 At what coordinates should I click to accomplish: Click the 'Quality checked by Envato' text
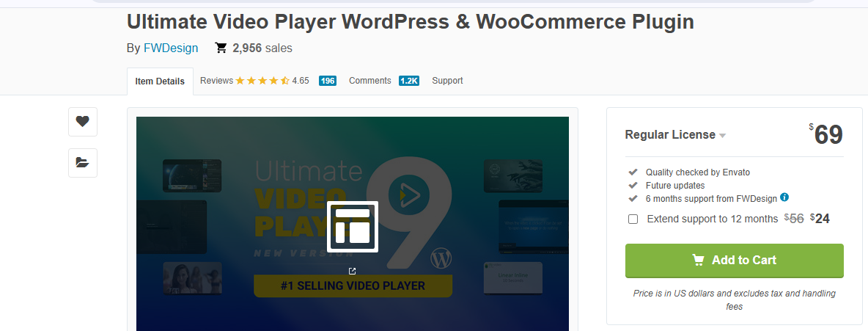[697, 172]
